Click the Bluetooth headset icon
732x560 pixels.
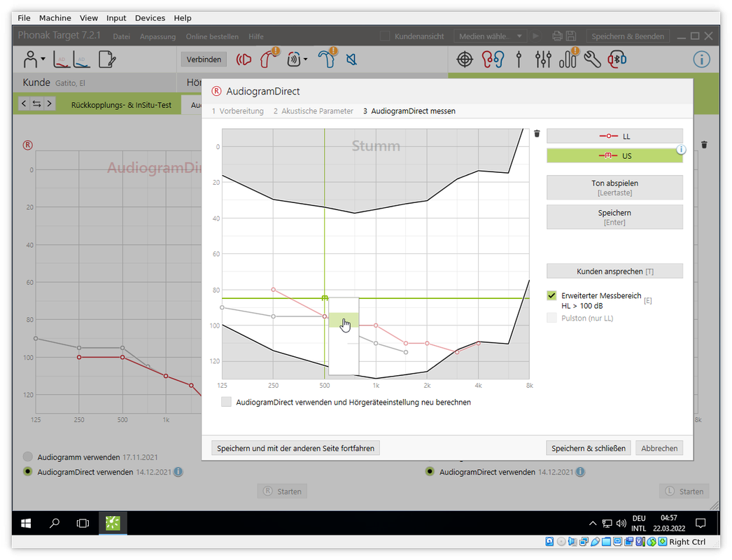click(x=617, y=59)
